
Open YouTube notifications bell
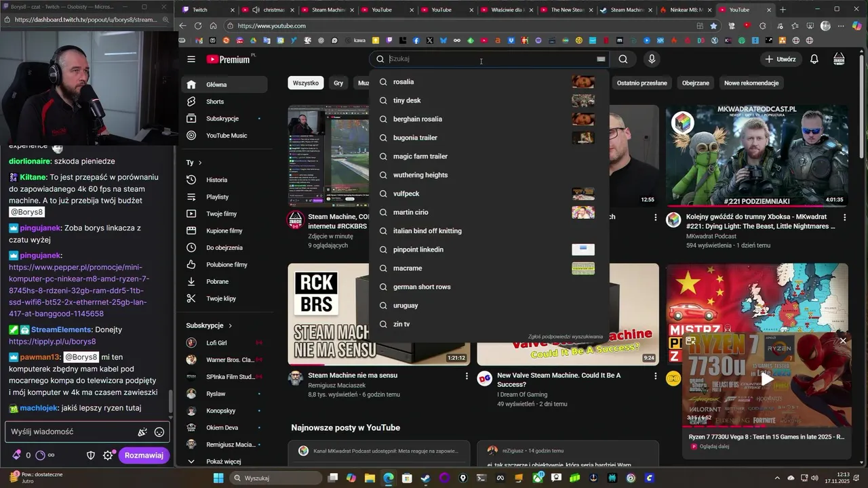click(x=814, y=59)
